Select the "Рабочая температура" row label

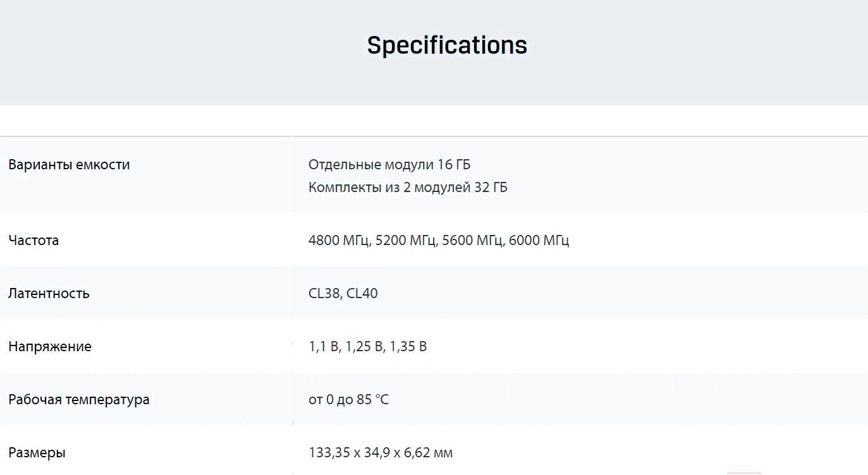(x=79, y=400)
